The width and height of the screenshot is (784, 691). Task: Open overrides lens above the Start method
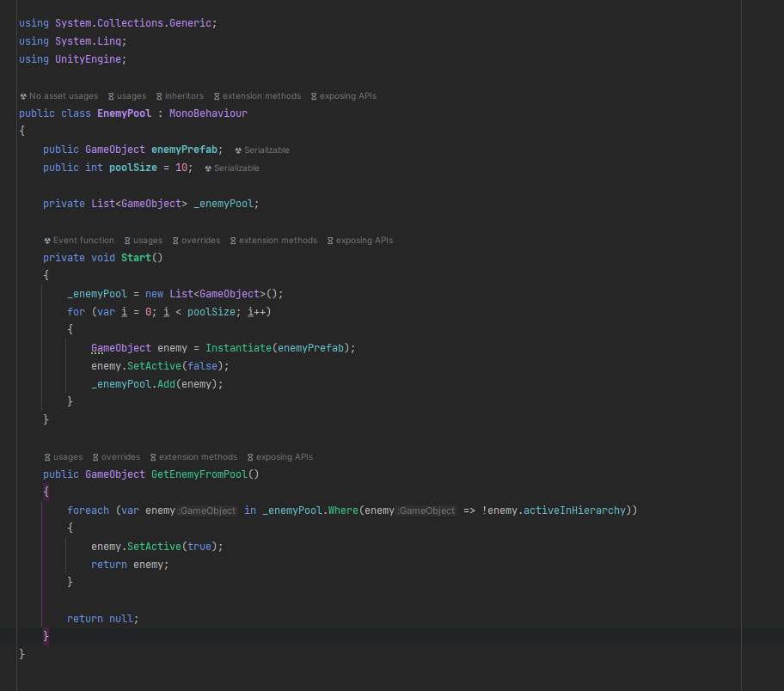point(197,241)
